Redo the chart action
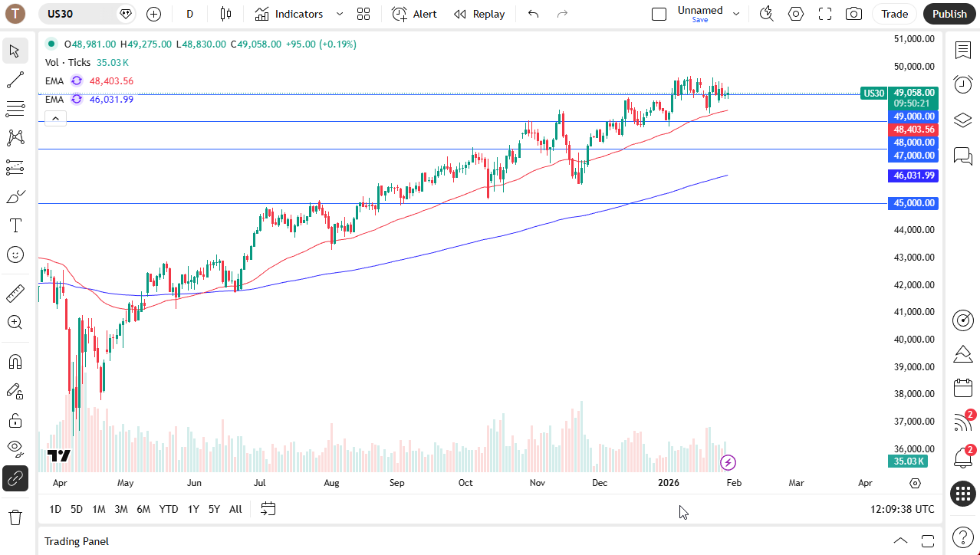This screenshot has width=980, height=555. click(563, 14)
